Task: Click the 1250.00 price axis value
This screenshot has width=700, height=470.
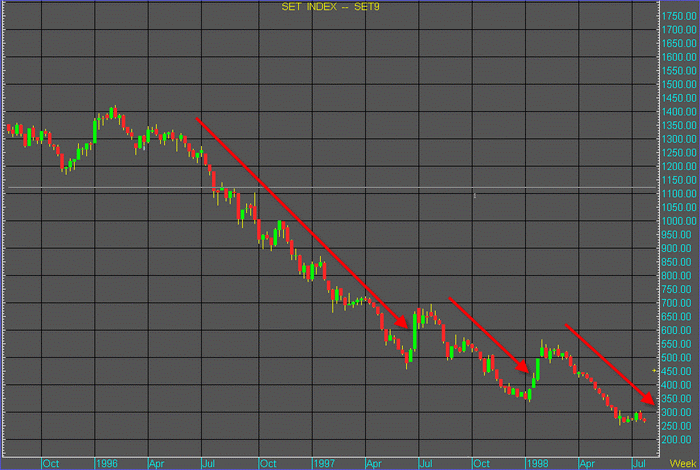Action: [679, 153]
